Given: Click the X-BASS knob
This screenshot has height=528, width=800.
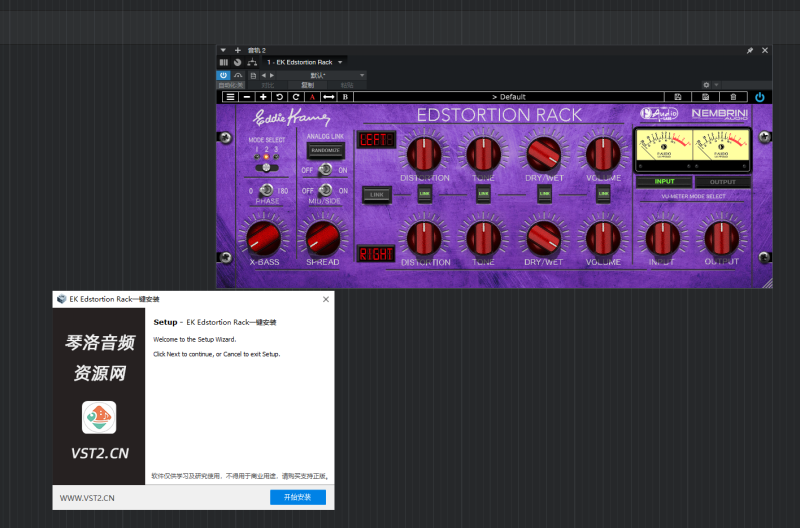Looking at the screenshot, I should pos(265,238).
